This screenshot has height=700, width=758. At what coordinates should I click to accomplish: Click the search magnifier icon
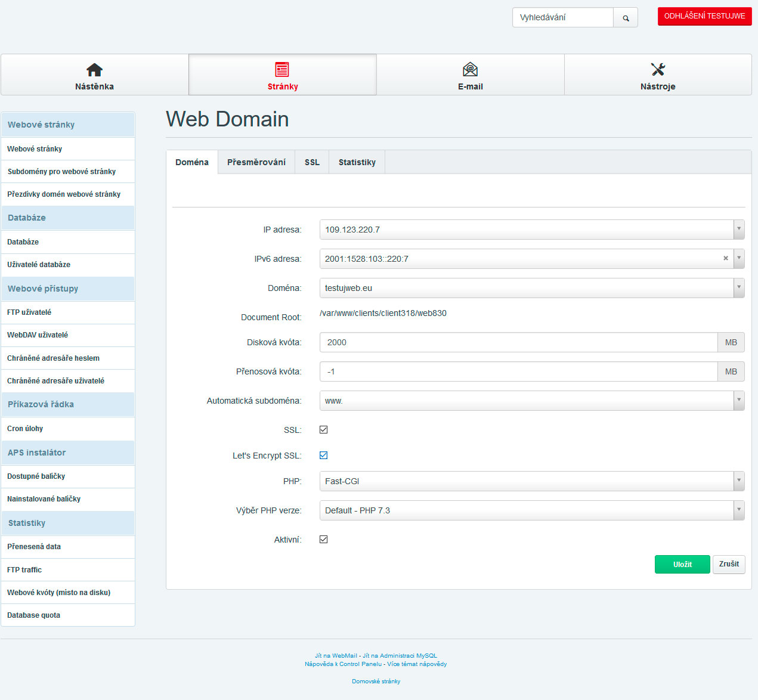tap(626, 18)
